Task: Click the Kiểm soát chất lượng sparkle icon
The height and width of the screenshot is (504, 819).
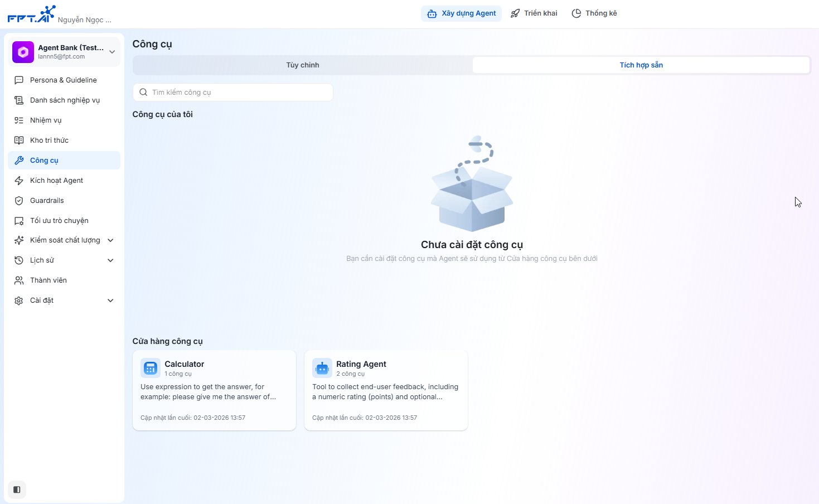Action: pyautogui.click(x=19, y=240)
